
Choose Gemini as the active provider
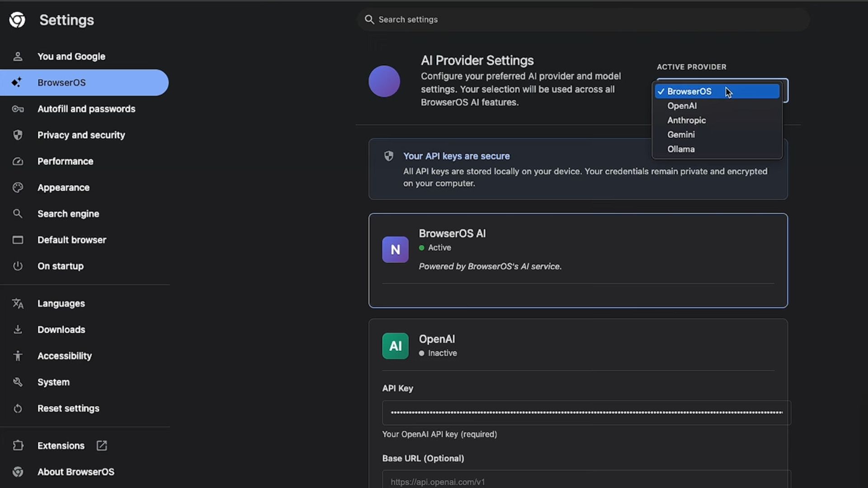[x=681, y=135]
